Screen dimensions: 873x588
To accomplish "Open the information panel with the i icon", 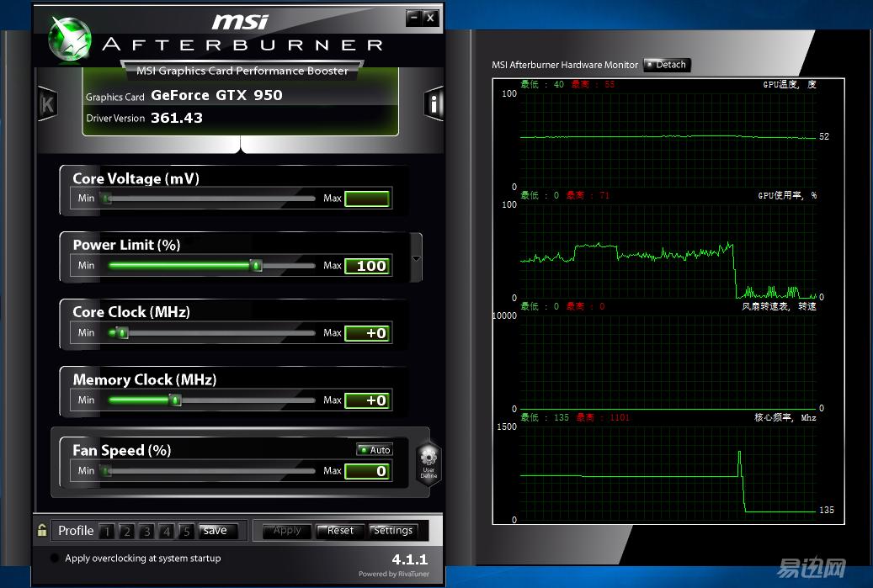I will tap(433, 103).
